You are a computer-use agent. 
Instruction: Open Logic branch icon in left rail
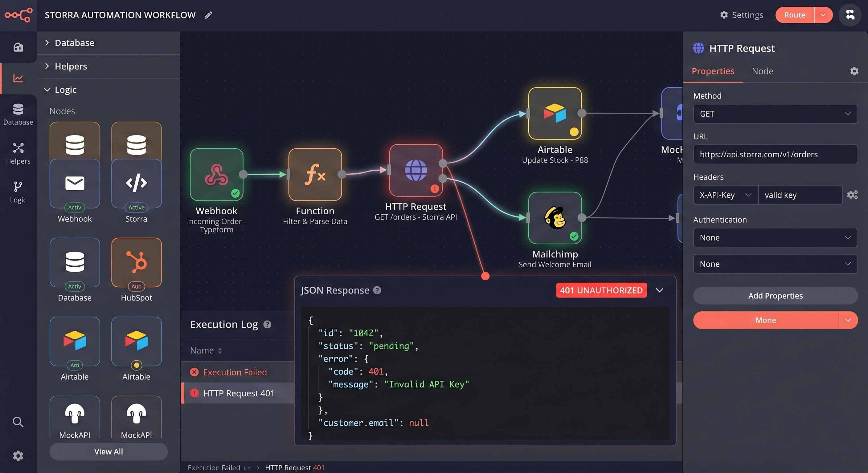pos(18,192)
